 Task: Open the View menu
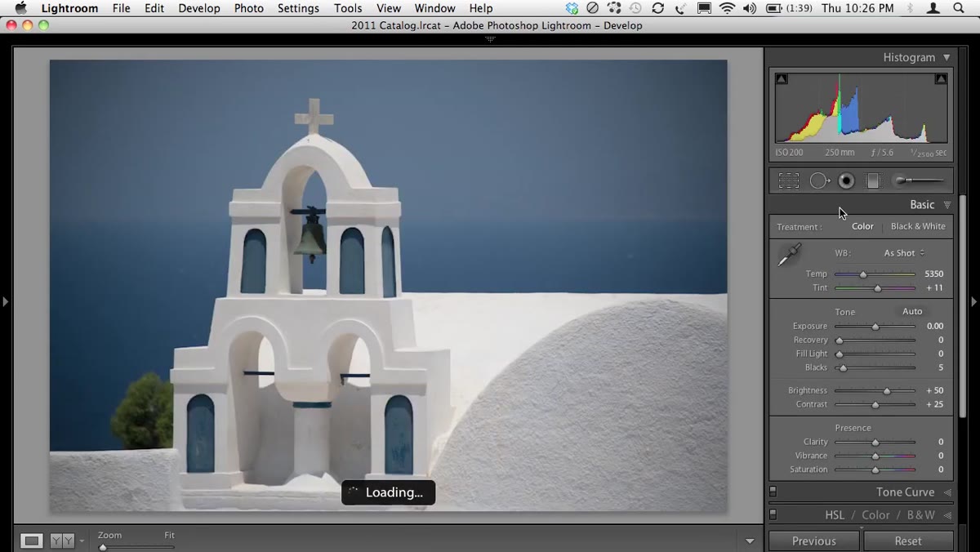(x=389, y=8)
